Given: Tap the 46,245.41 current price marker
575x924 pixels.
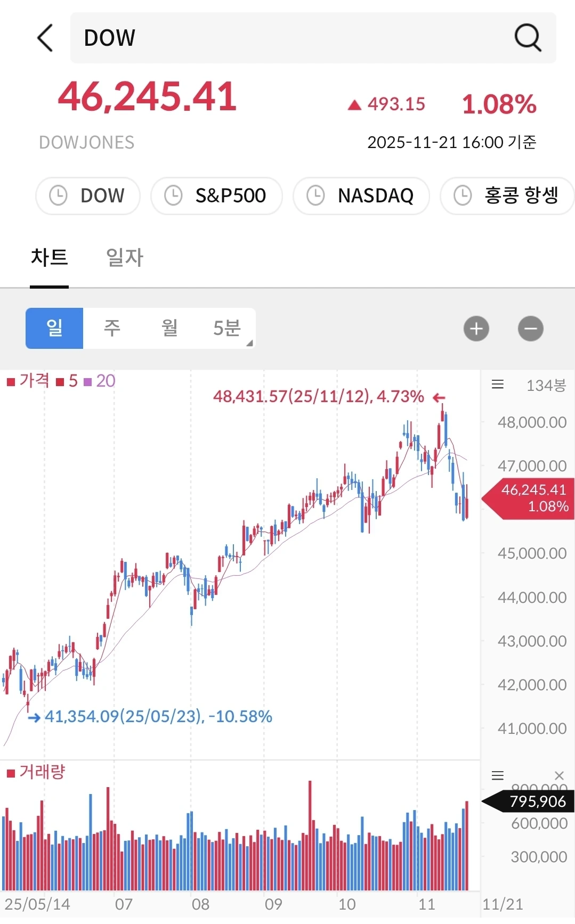Looking at the screenshot, I should pyautogui.click(x=530, y=498).
